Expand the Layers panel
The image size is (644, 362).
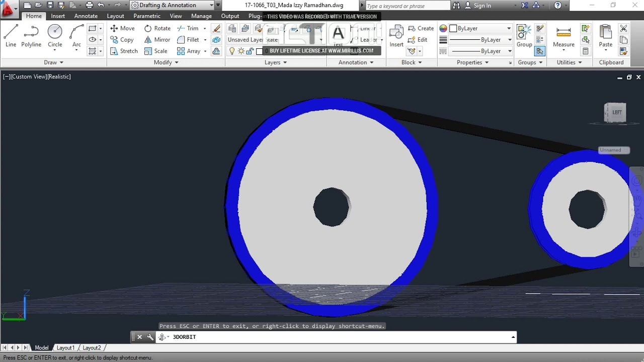(x=276, y=62)
